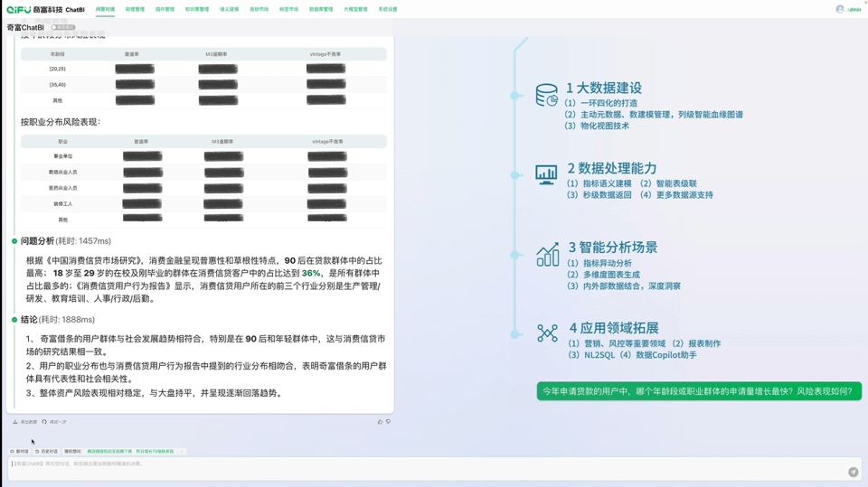Open the more options dots after suggestions
The width and height of the screenshot is (868, 487).
[x=182, y=452]
